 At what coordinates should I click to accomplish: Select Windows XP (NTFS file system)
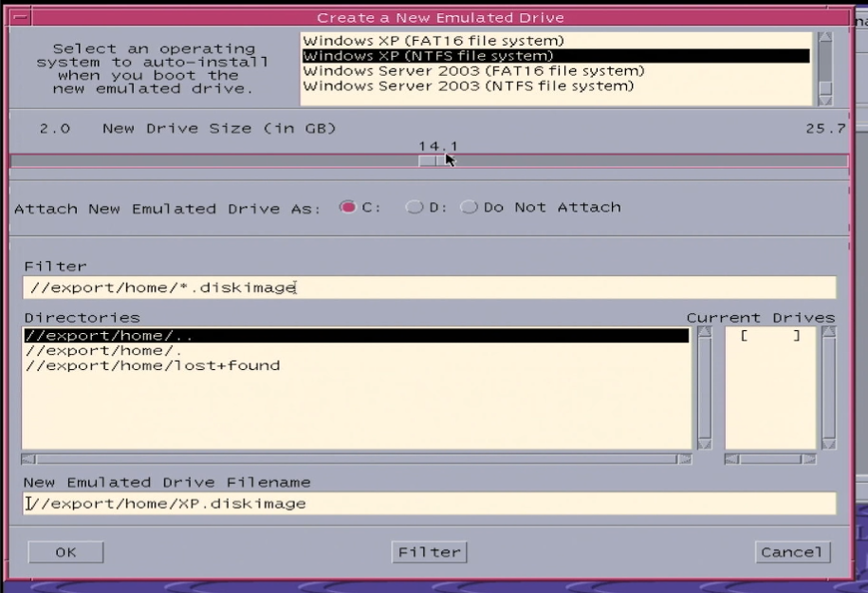[x=556, y=56]
